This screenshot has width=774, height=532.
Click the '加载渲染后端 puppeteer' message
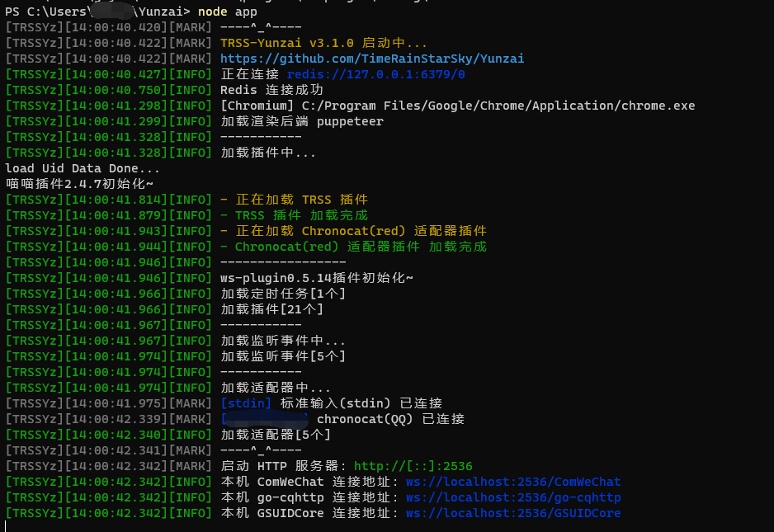302,121
